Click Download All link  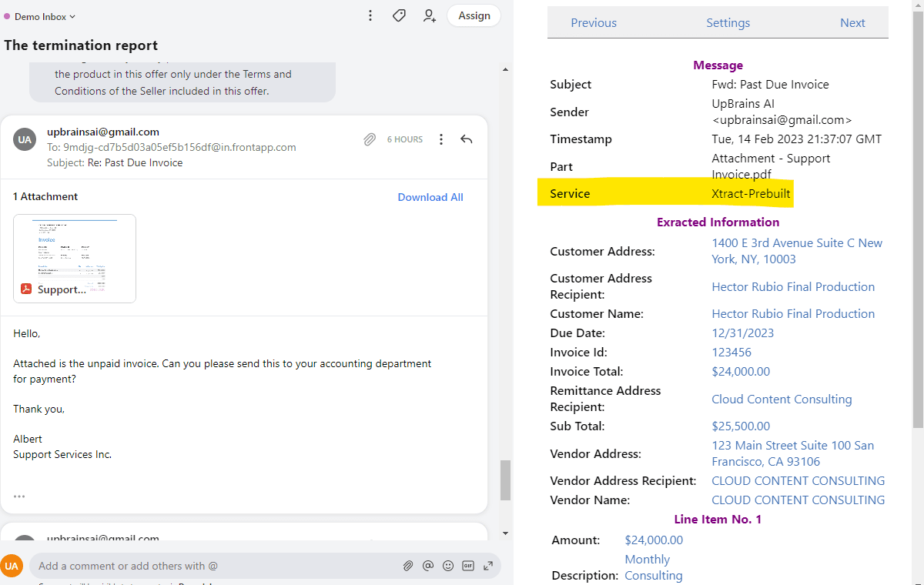pos(430,197)
